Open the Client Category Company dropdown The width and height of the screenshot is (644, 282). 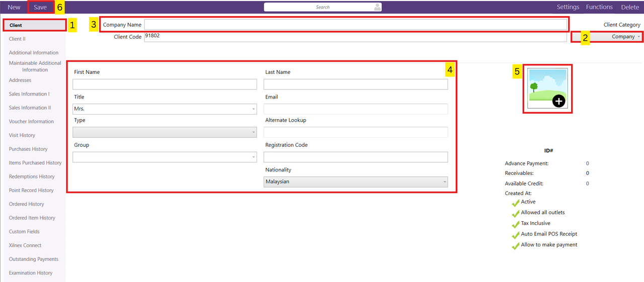click(x=607, y=37)
